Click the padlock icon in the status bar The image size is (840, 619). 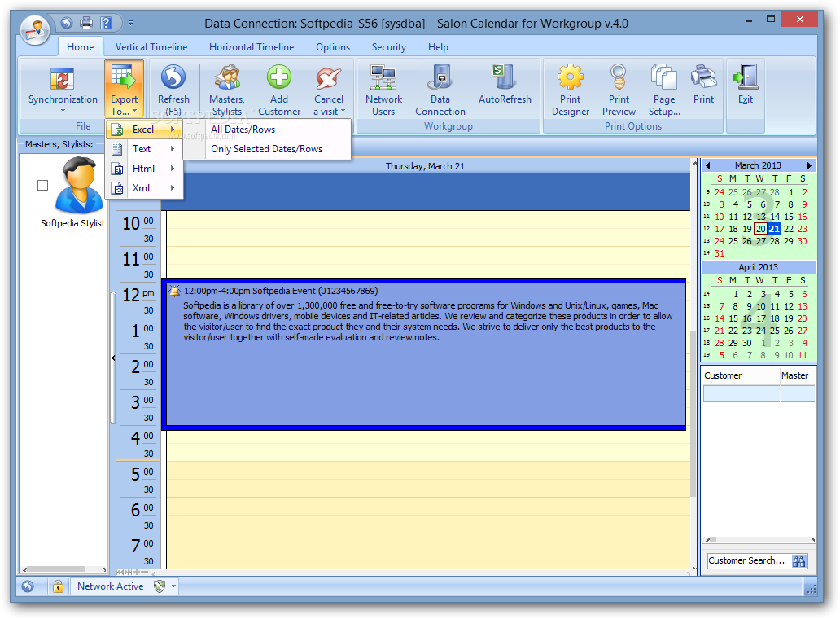click(58, 586)
